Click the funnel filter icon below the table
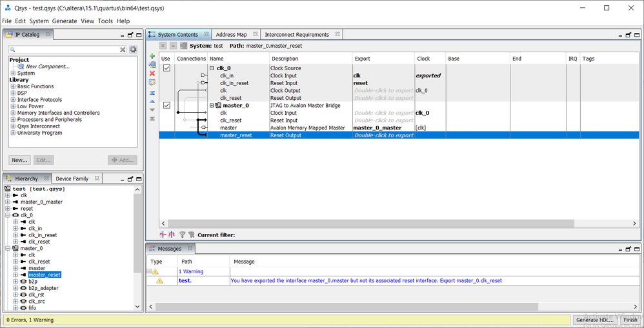This screenshot has height=328, width=644. pyautogui.click(x=182, y=235)
